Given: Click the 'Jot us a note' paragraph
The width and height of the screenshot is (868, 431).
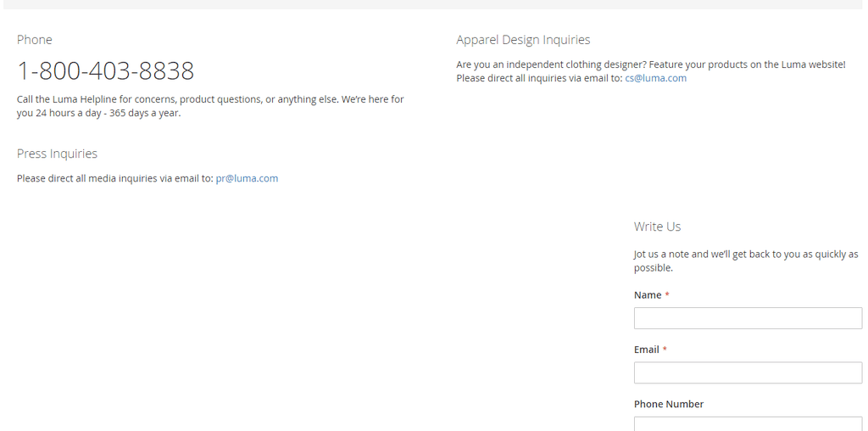Looking at the screenshot, I should point(746,261).
